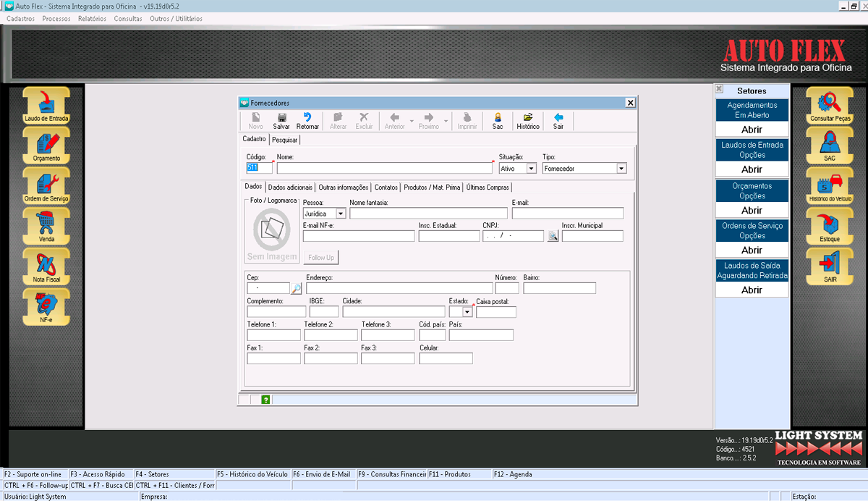Launch Ordem de Serviço sidebar icon
868x501 pixels.
(x=46, y=187)
